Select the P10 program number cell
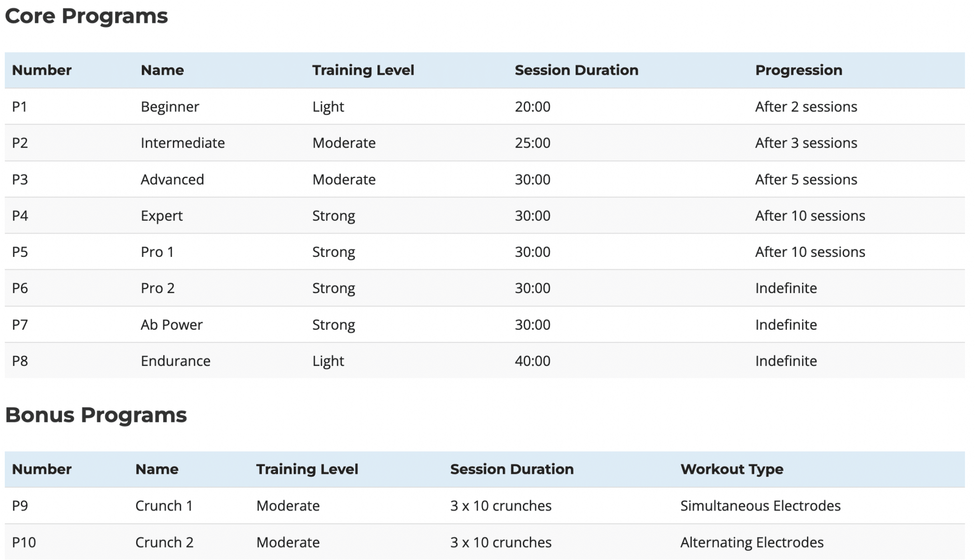 point(24,542)
